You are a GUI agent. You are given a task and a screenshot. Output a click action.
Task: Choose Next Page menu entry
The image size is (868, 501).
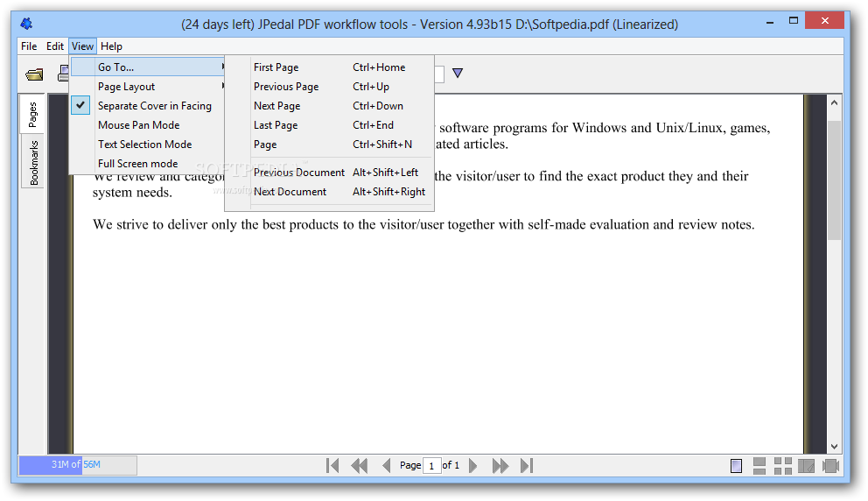330,106
